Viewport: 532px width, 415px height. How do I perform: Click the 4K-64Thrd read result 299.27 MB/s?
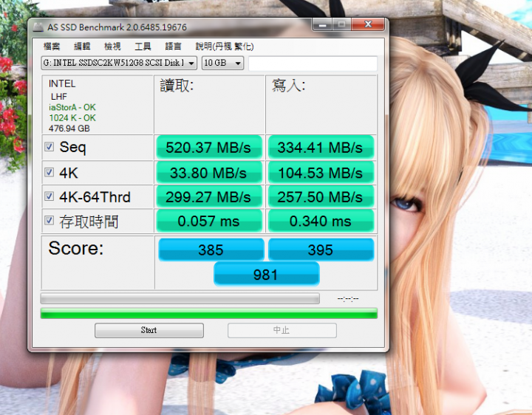209,197
